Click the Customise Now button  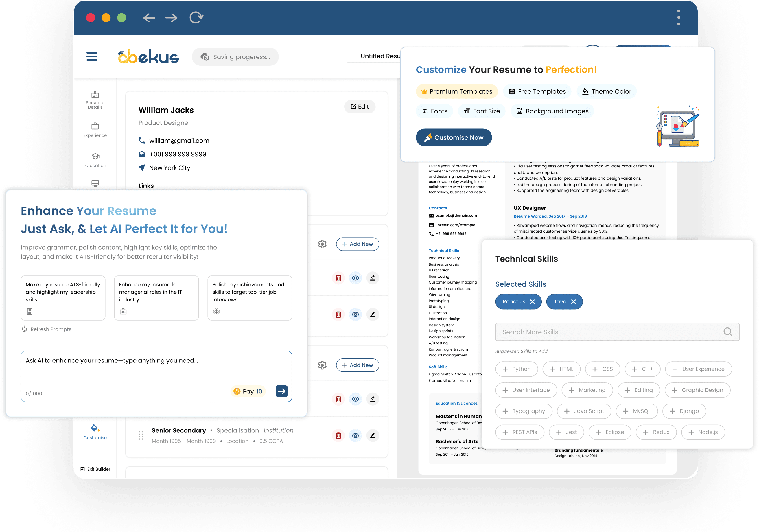tap(454, 137)
